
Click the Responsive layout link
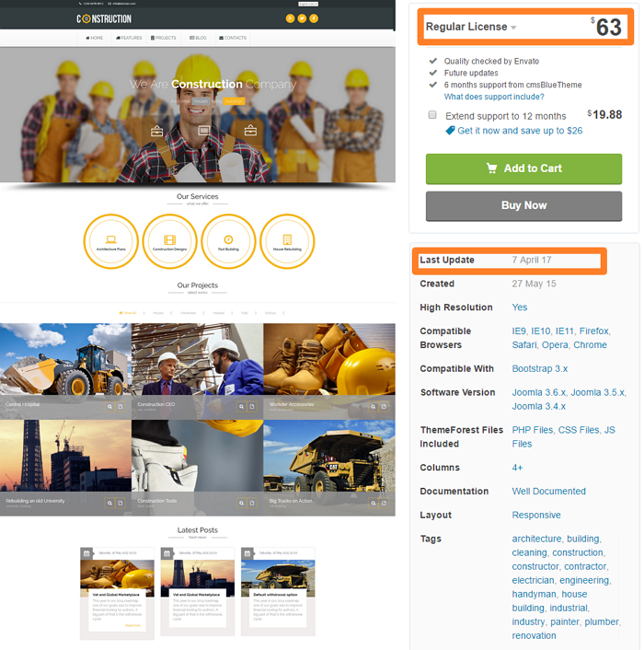pyautogui.click(x=536, y=515)
